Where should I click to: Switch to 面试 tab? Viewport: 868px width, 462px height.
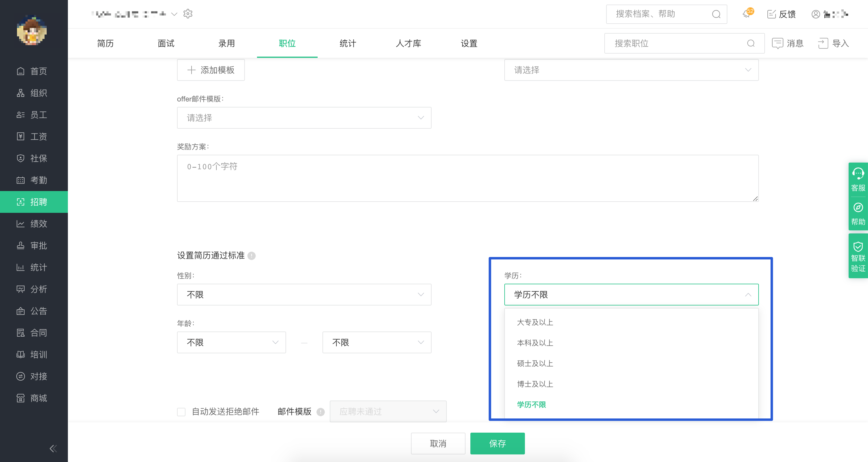(166, 43)
